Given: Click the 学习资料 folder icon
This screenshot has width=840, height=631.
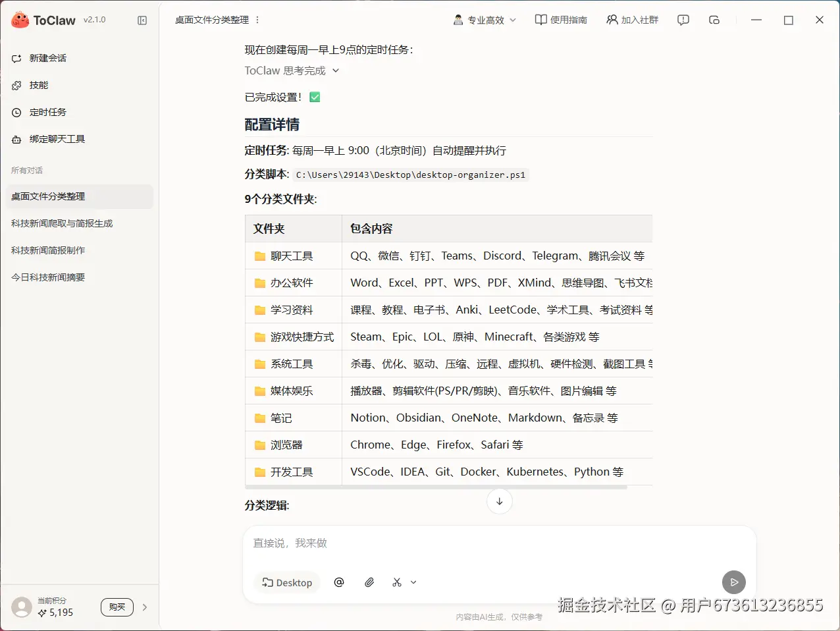Looking at the screenshot, I should click(260, 310).
